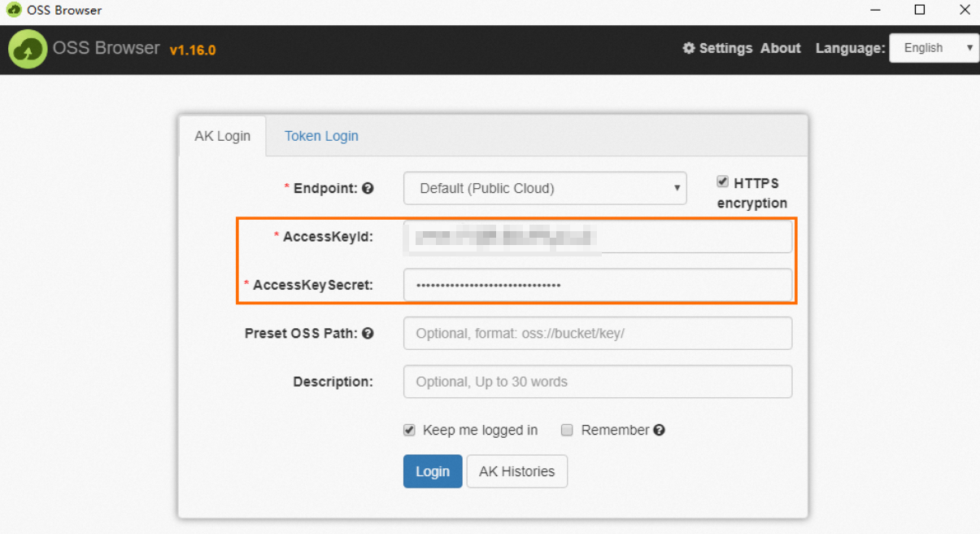Screen dimensions: 980x534
Task: Switch to the Token Login tab
Action: point(321,136)
